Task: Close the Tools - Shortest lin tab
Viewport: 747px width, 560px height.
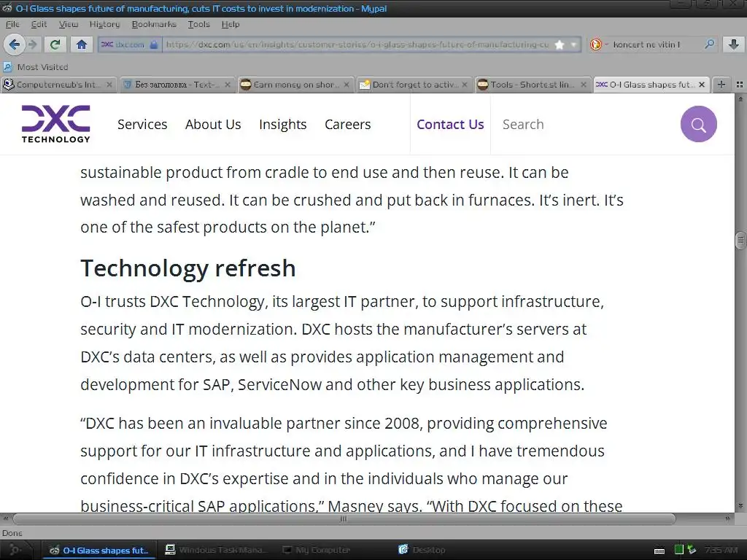Action: pos(583,85)
